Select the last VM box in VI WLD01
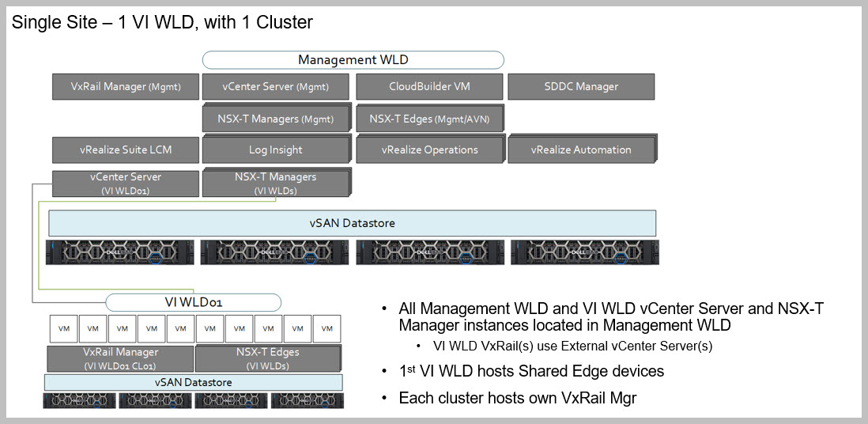868x424 pixels. (326, 328)
